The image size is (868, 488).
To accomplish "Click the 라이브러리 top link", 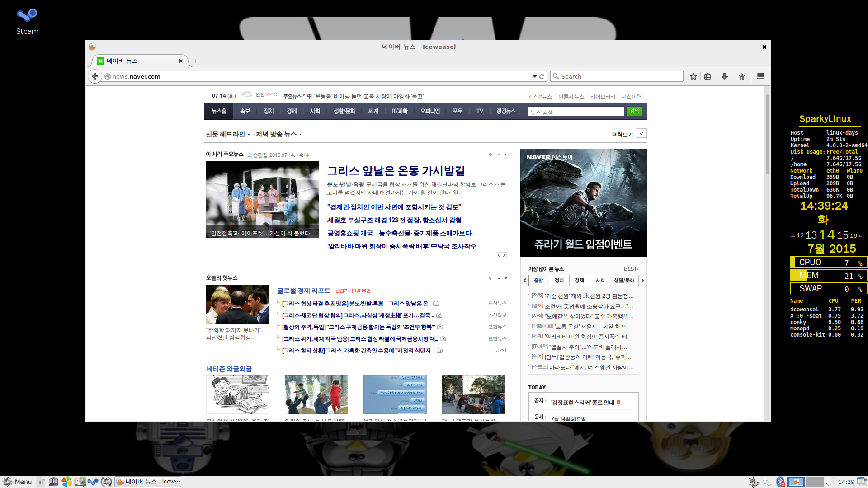I will coord(603,97).
